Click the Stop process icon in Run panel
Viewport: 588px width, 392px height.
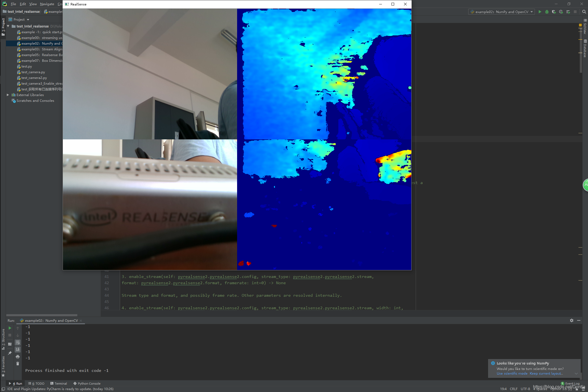point(10,335)
